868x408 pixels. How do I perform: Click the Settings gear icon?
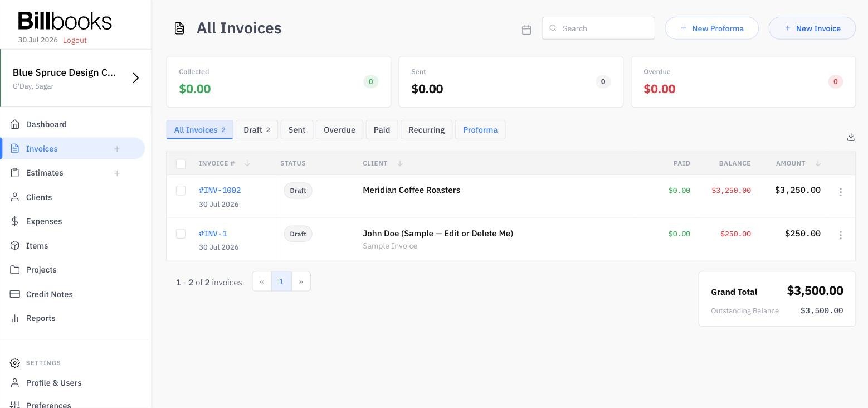tap(15, 363)
